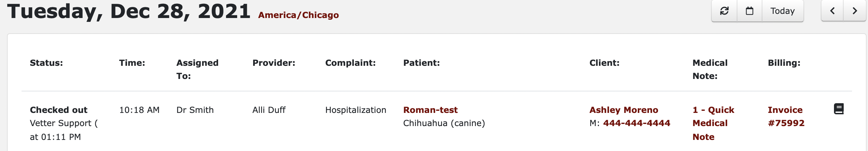Advance to the next day

[x=854, y=11]
